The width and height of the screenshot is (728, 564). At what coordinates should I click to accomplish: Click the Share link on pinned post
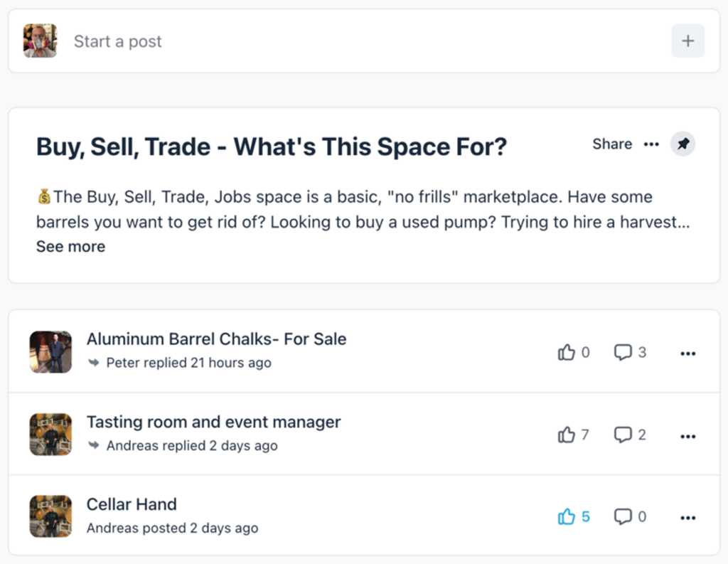pyautogui.click(x=611, y=144)
